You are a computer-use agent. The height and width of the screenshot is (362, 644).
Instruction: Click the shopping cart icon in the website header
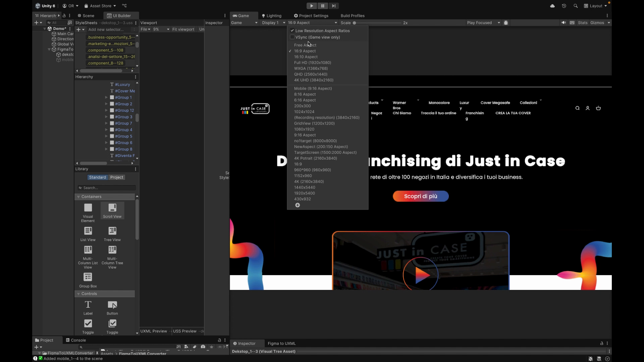(598, 108)
